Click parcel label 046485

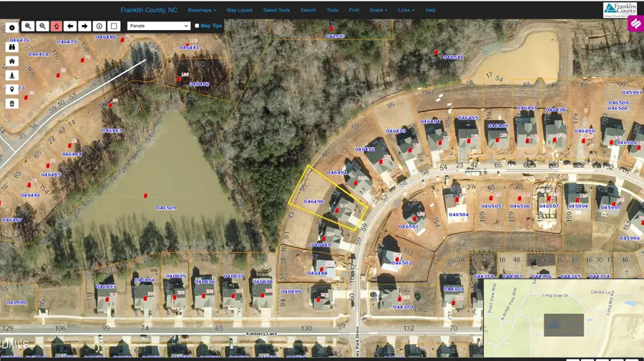(51, 174)
